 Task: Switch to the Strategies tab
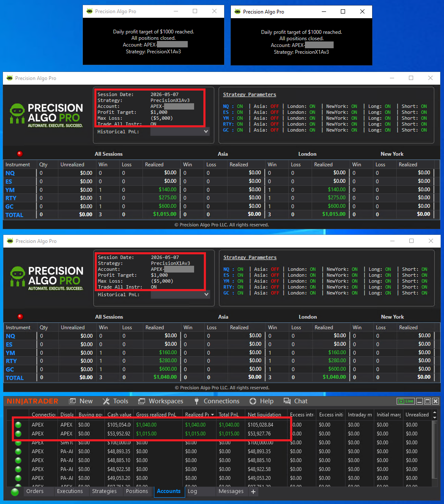coord(104,491)
